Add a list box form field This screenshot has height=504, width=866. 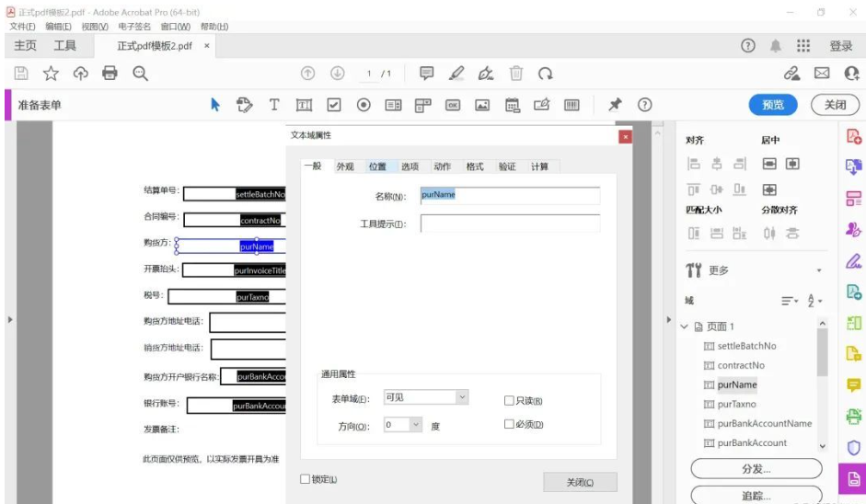point(393,105)
